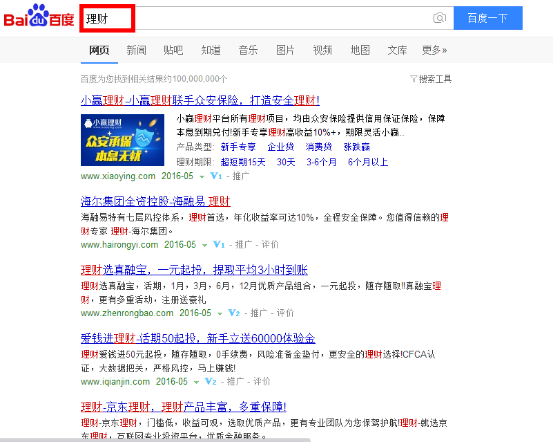554x442 pixels.
Task: Expand dropdown arrow after iqianjin.com date
Action: (x=196, y=382)
